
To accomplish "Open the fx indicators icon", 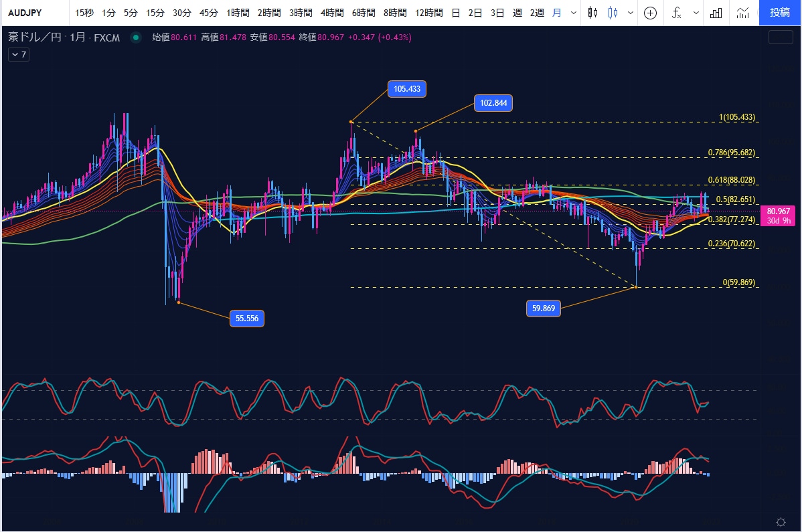I will coord(676,13).
